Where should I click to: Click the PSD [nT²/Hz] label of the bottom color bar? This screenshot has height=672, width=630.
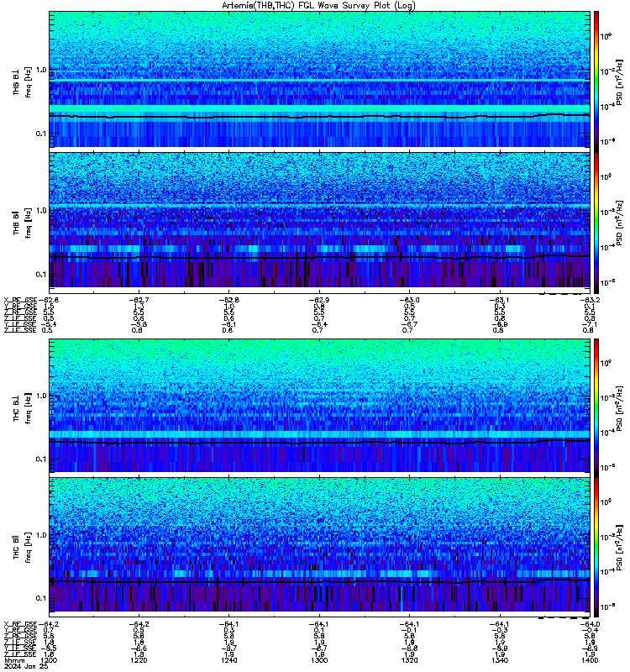click(619, 548)
